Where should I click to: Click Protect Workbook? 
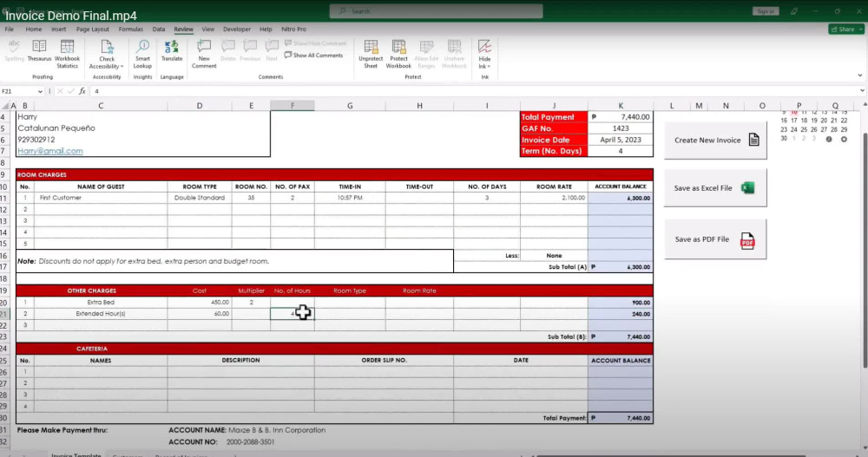pyautogui.click(x=398, y=55)
